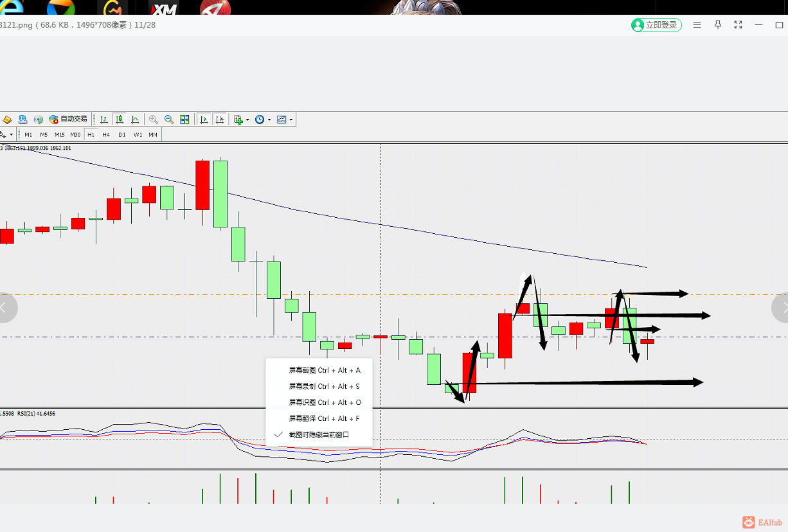Select the M5 timeframe

(44, 135)
